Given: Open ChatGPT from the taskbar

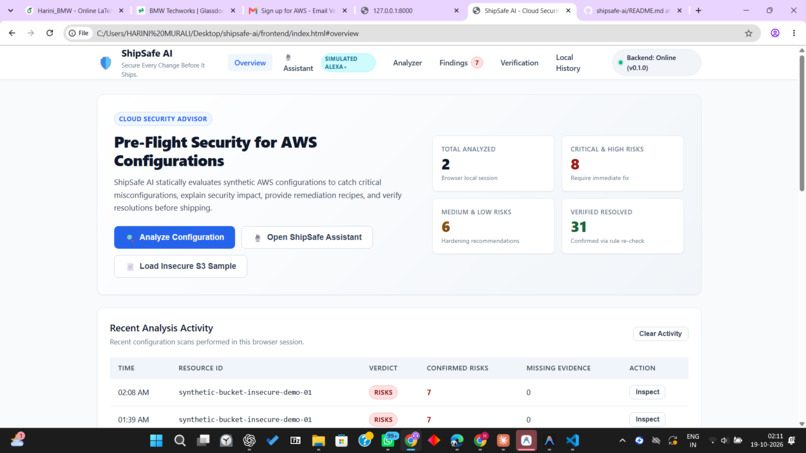Looking at the screenshot, I should (x=249, y=441).
